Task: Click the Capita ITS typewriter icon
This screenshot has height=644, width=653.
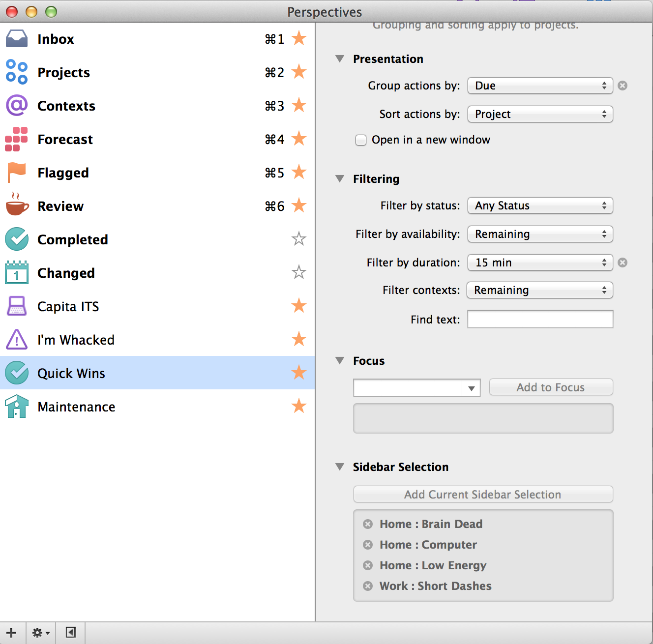Action: click(17, 306)
